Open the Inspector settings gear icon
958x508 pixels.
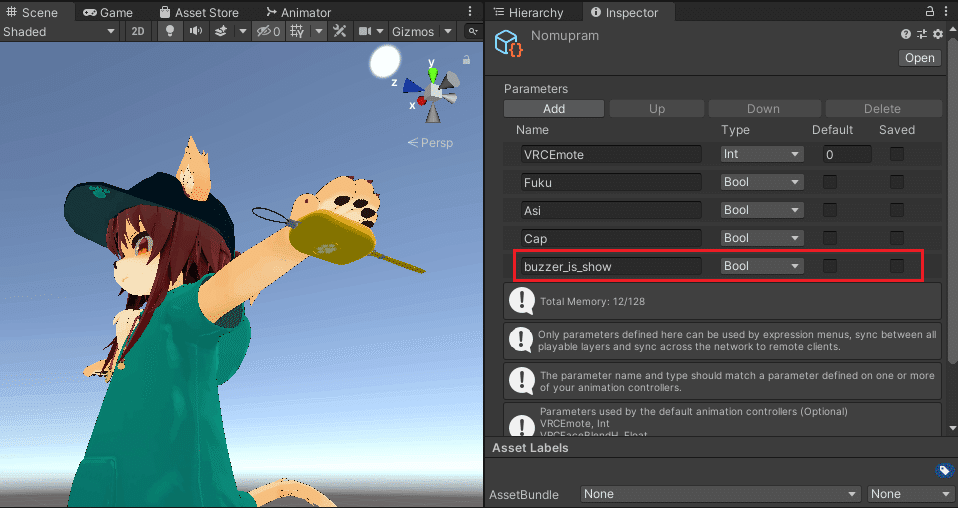938,35
